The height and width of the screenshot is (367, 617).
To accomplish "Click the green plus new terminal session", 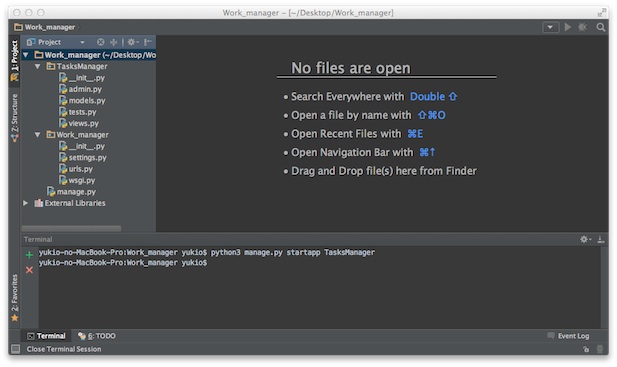I will tap(29, 255).
